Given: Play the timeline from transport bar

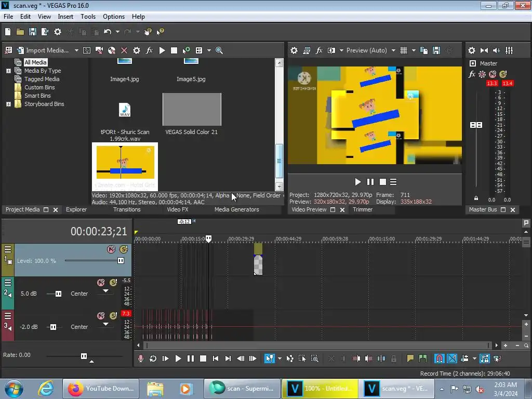Looking at the screenshot, I should [178, 358].
